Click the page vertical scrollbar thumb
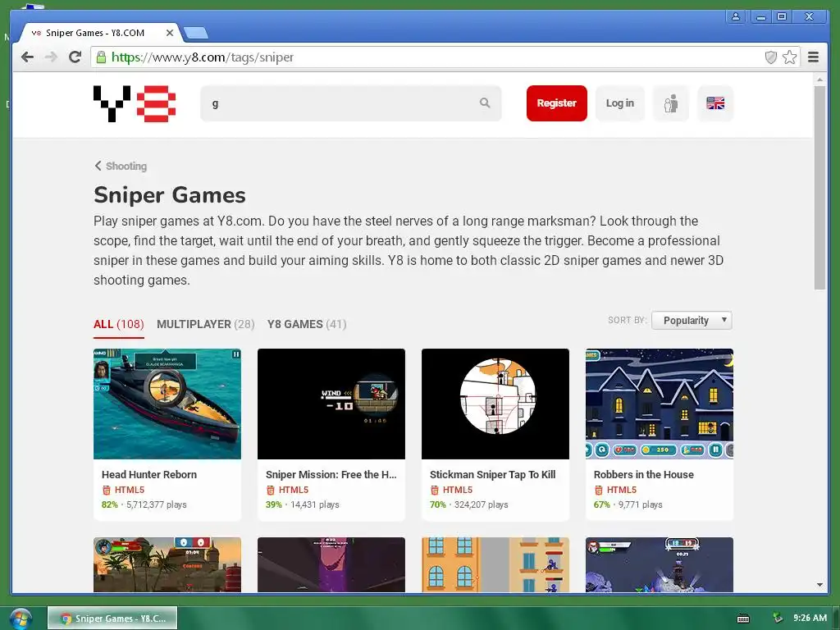This screenshot has width=840, height=630. (x=819, y=188)
